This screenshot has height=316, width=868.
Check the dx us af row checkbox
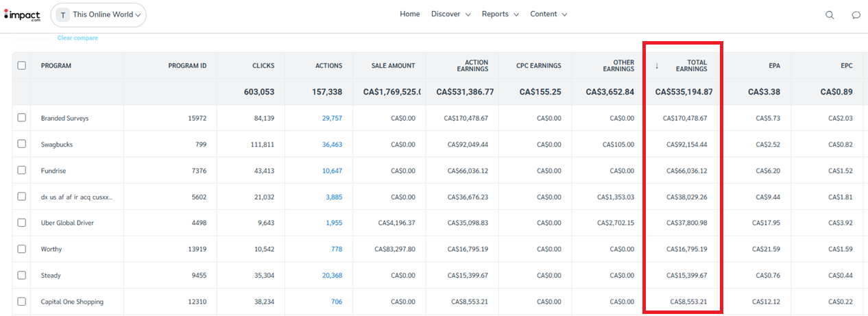pos(22,197)
